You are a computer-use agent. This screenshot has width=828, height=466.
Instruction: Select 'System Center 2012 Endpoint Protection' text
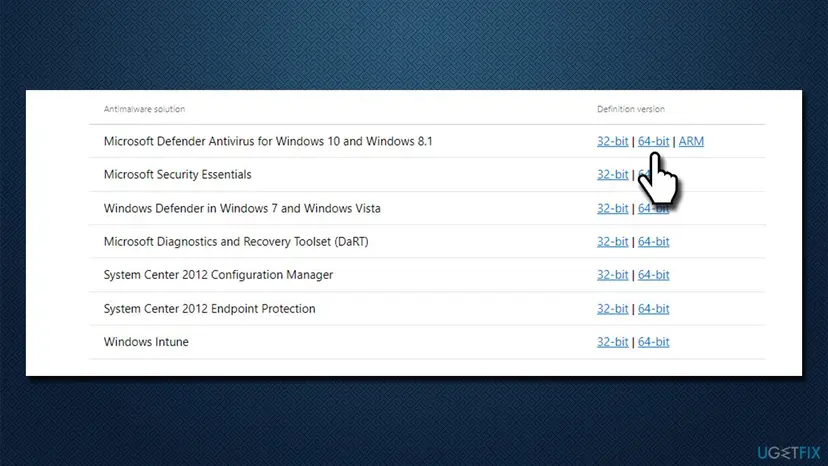coord(209,309)
